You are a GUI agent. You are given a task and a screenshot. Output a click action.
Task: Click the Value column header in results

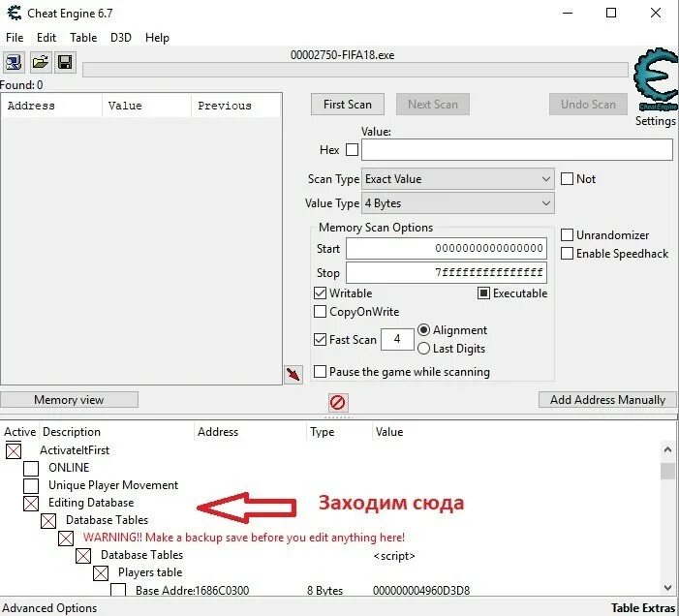coord(147,106)
